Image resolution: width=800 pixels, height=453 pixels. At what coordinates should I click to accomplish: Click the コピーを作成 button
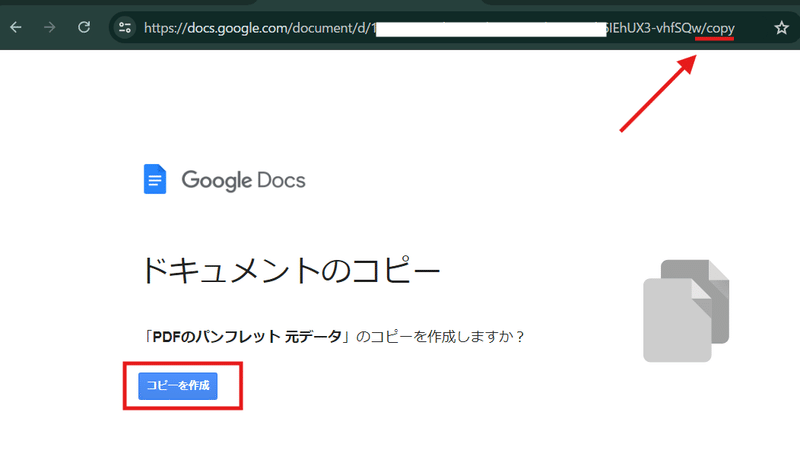click(x=178, y=386)
